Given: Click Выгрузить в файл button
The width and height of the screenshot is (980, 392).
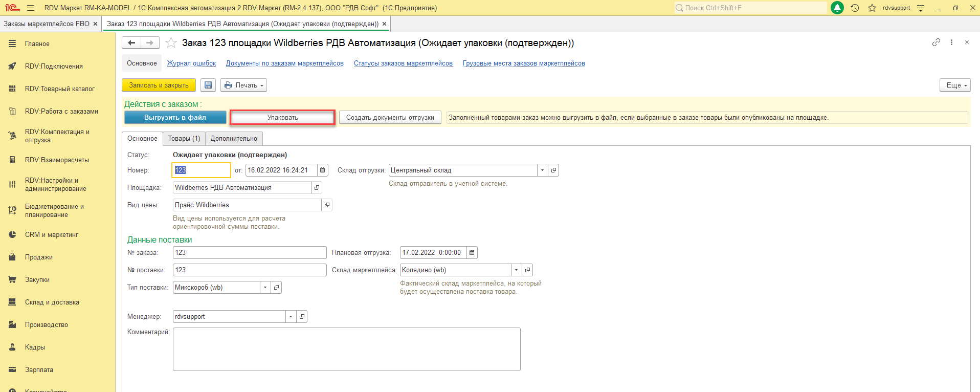Looking at the screenshot, I should pyautogui.click(x=175, y=117).
